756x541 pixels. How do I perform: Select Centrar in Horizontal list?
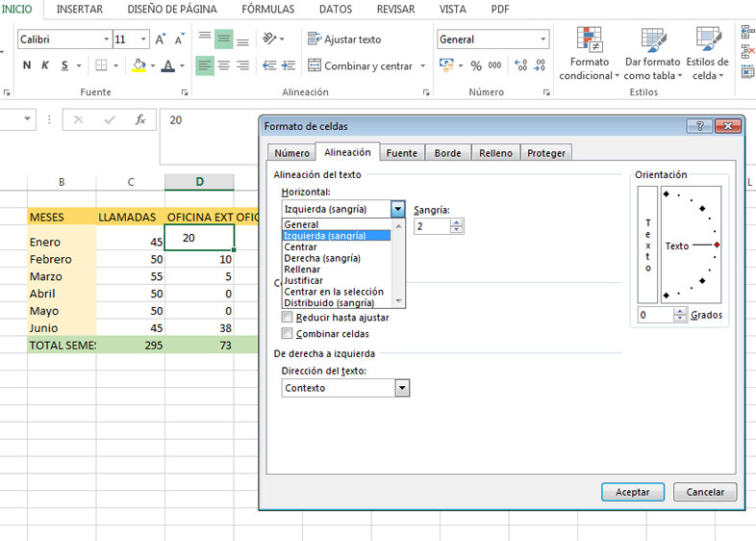tap(337, 246)
